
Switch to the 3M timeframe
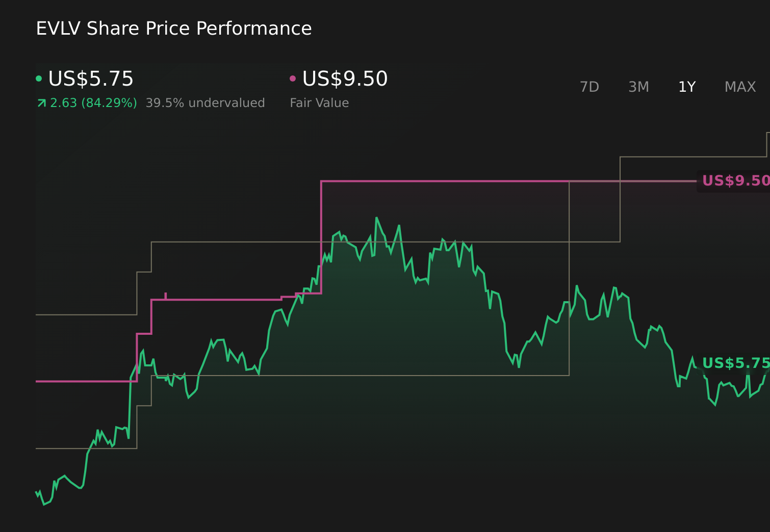638,87
